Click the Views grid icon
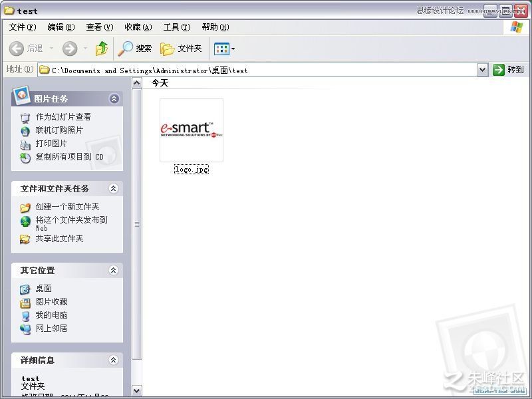This screenshot has height=399, width=532. click(221, 49)
